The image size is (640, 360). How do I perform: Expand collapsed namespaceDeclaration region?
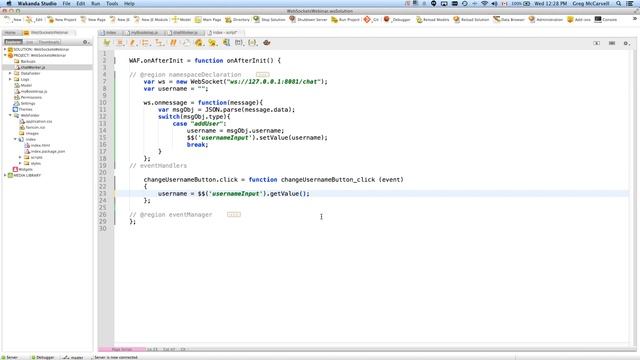tap(262, 75)
